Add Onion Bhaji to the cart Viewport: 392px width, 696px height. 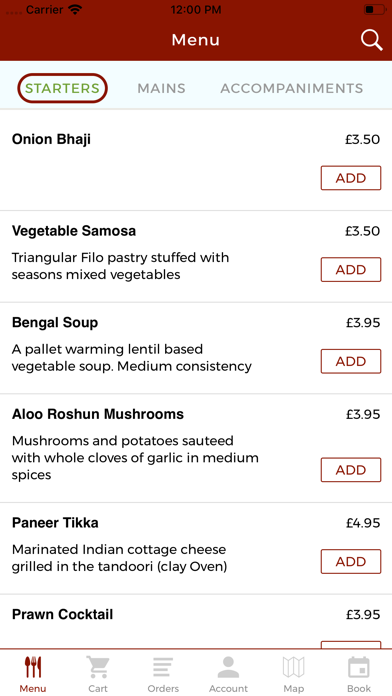tap(351, 178)
